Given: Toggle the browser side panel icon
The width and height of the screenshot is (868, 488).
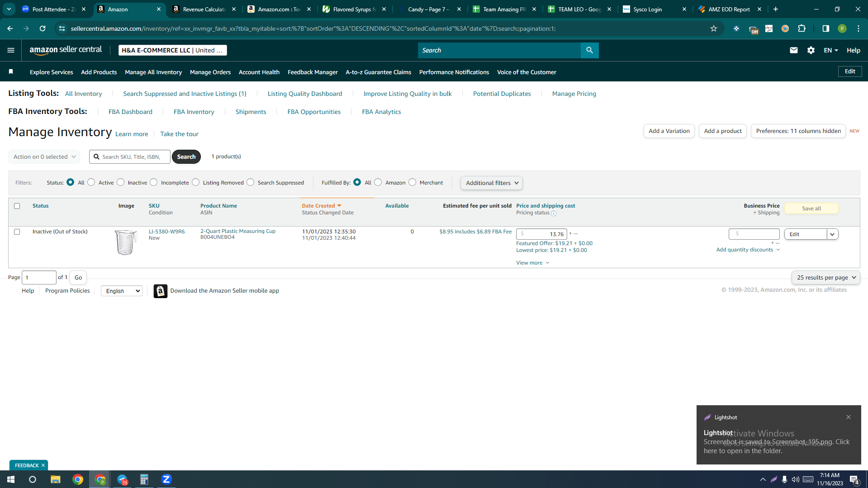Looking at the screenshot, I should coord(825,28).
